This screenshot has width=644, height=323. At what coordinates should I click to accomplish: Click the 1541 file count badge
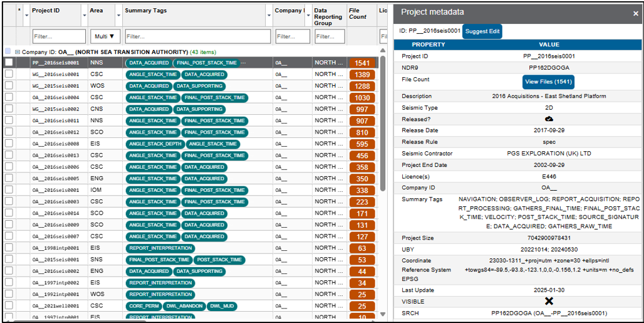[362, 63]
